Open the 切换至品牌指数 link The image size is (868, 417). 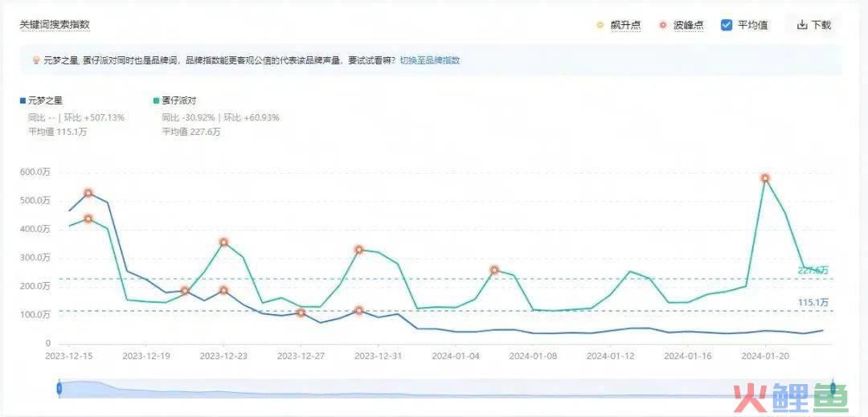tap(429, 60)
